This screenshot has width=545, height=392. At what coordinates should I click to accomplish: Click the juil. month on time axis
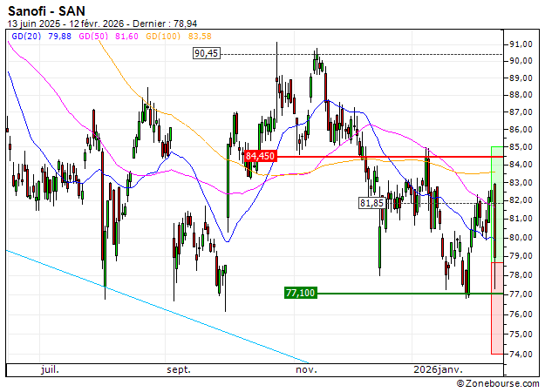[51, 369]
